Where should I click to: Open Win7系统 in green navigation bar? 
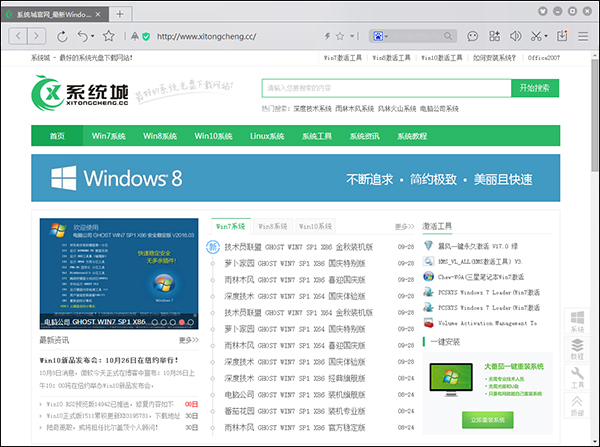pos(108,136)
